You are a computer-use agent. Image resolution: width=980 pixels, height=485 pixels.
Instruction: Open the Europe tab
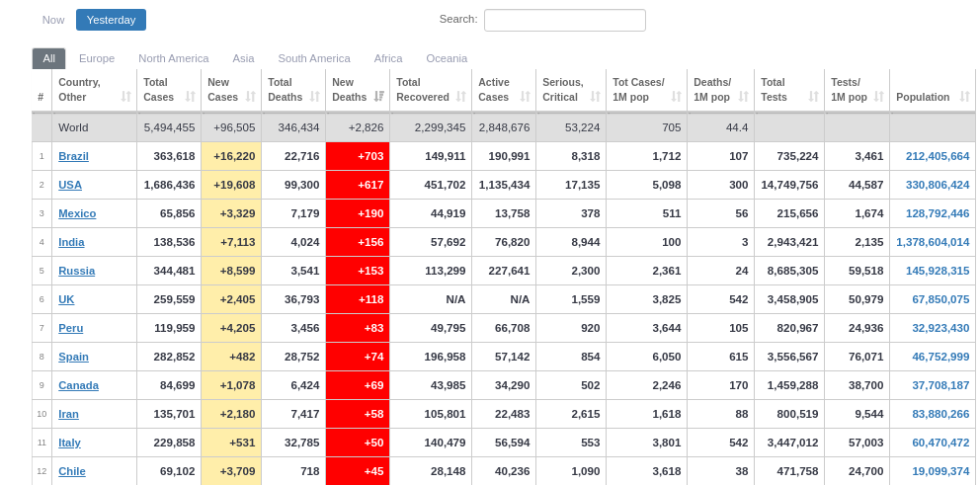point(97,58)
